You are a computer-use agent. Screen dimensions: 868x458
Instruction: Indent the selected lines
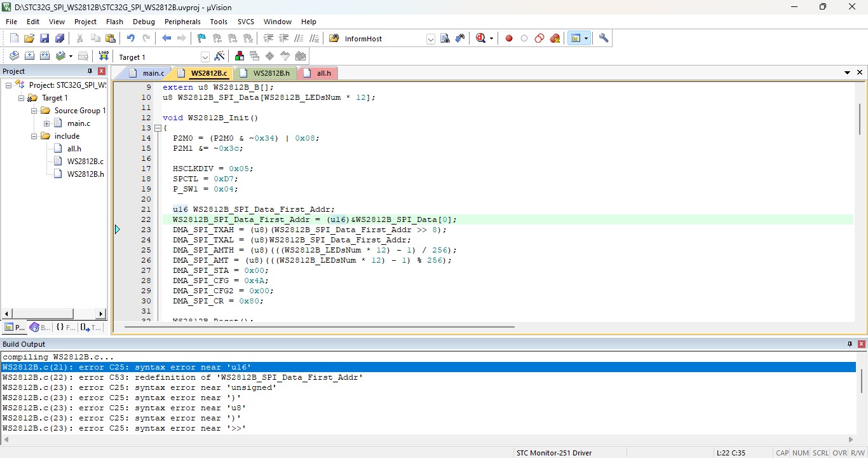[268, 38]
